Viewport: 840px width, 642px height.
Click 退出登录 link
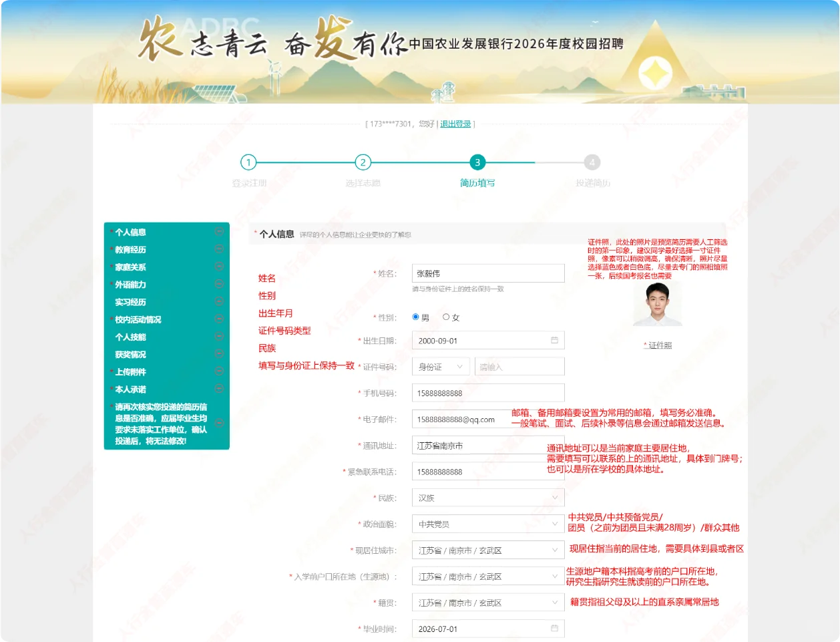[455, 124]
